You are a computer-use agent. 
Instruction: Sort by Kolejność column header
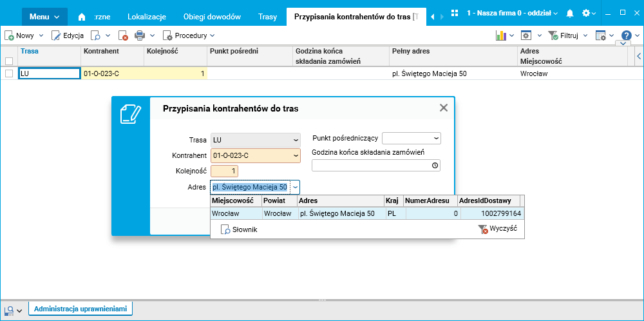(175, 56)
